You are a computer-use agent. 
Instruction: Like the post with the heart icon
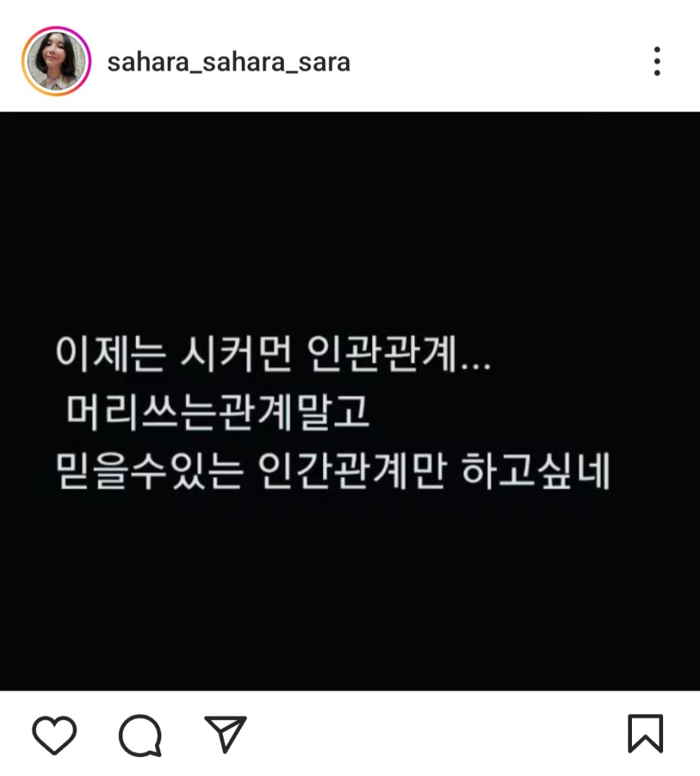coord(54,735)
